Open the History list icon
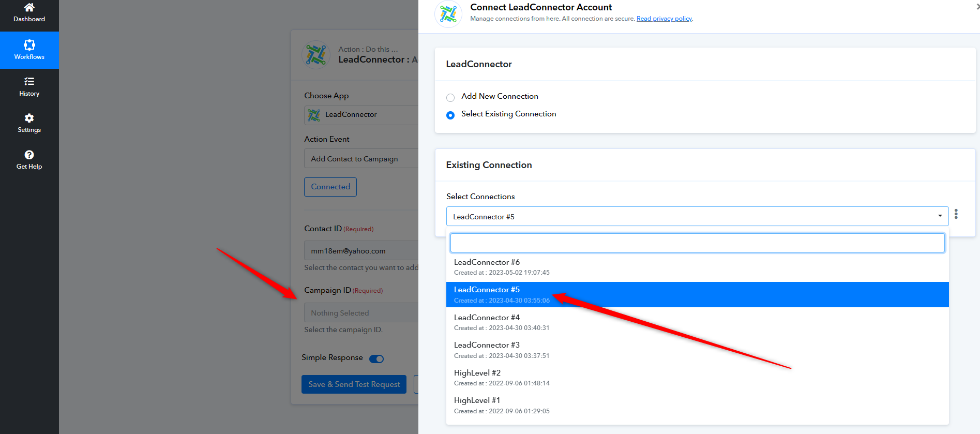Viewport: 980px width, 434px height. tap(29, 81)
